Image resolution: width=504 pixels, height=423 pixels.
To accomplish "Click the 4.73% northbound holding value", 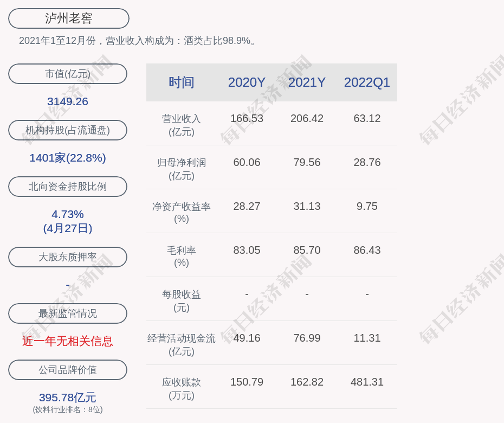I will pos(68,214).
